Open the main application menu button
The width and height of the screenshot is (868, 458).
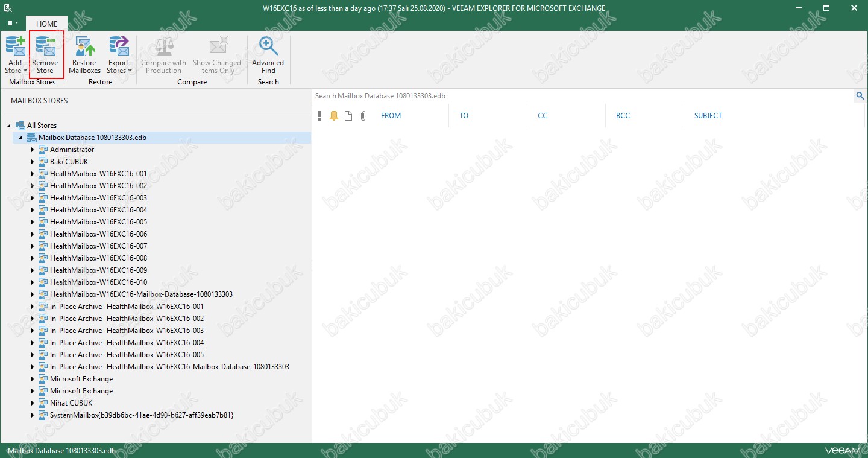(x=13, y=23)
